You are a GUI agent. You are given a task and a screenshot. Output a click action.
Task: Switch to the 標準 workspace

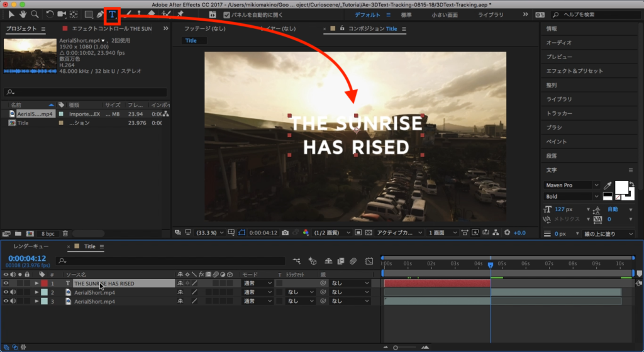[406, 14]
